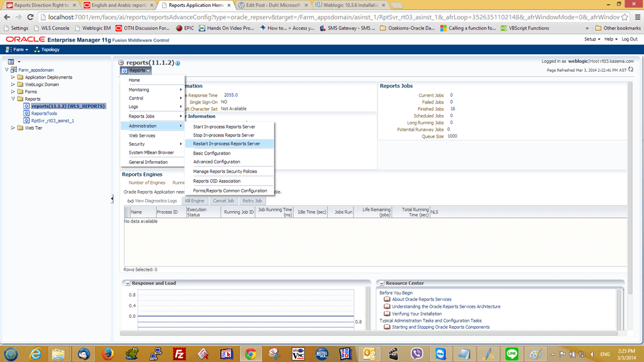644x362 pixels.
Task: Collapse the Farm_appsdomain root node
Action: (6, 70)
